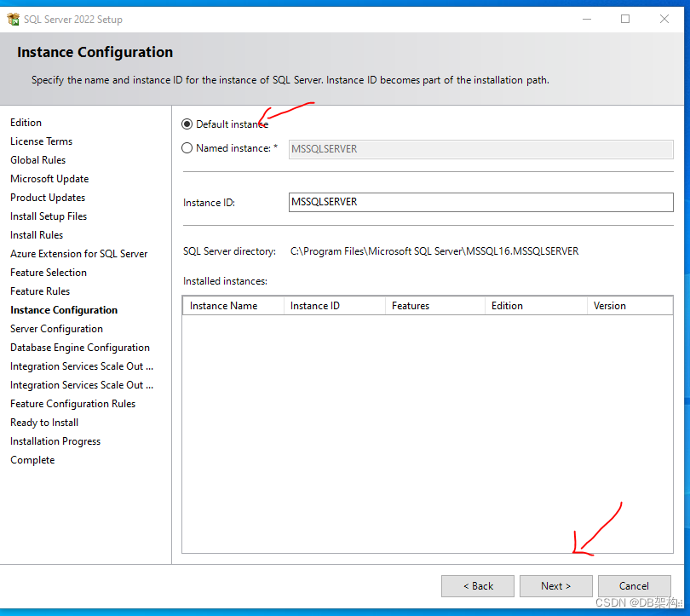Open the Edition step in sidebar

26,122
